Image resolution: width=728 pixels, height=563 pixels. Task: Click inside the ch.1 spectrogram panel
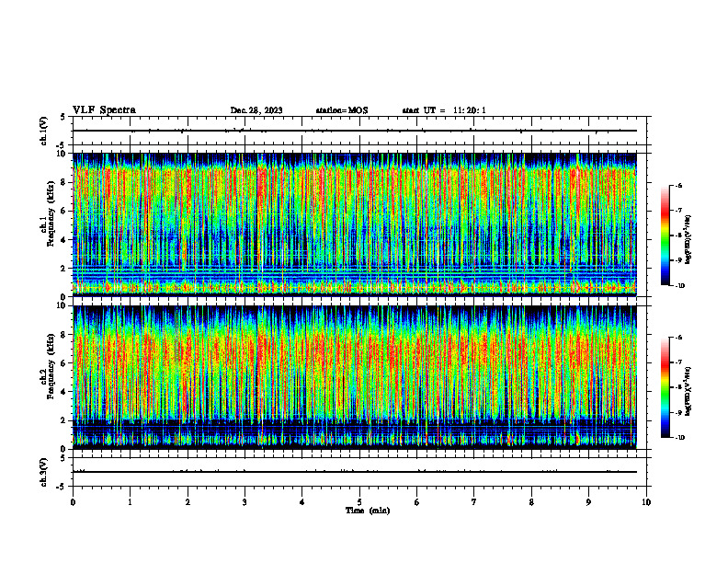[x=355, y=224]
